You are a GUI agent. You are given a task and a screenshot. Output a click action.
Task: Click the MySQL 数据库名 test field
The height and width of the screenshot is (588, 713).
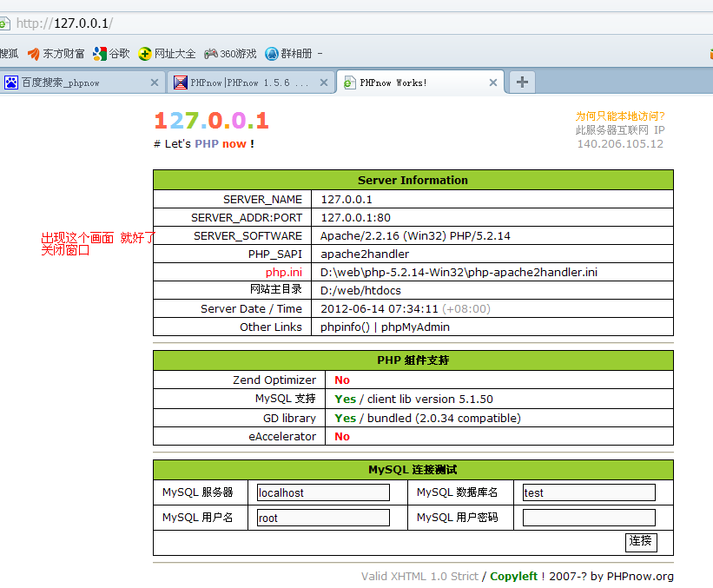[x=589, y=492]
